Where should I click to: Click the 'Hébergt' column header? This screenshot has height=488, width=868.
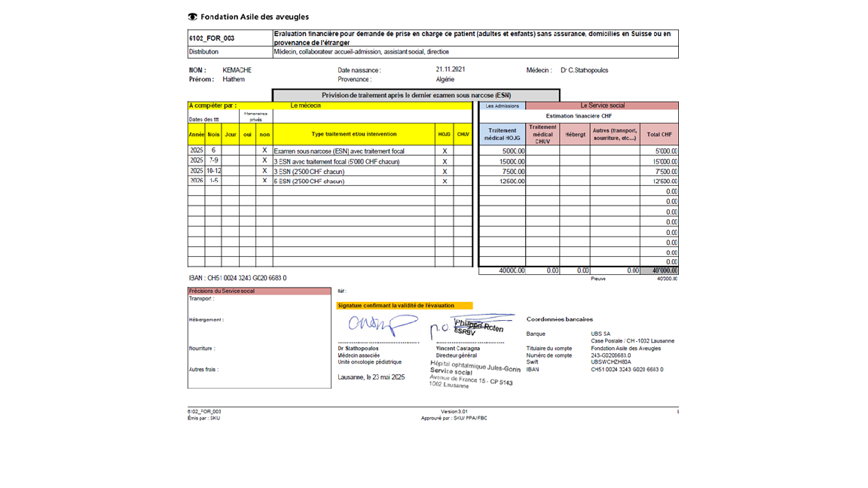point(575,134)
